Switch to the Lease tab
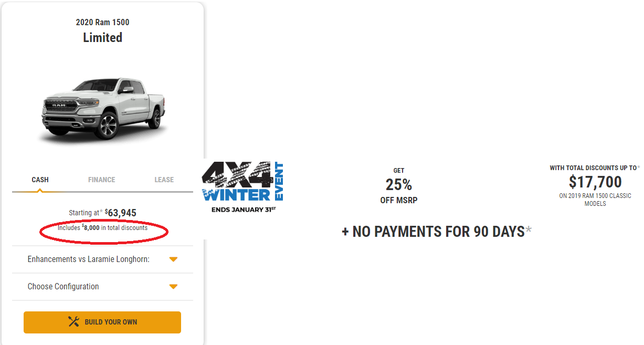This screenshot has height=345, width=644. coord(164,180)
